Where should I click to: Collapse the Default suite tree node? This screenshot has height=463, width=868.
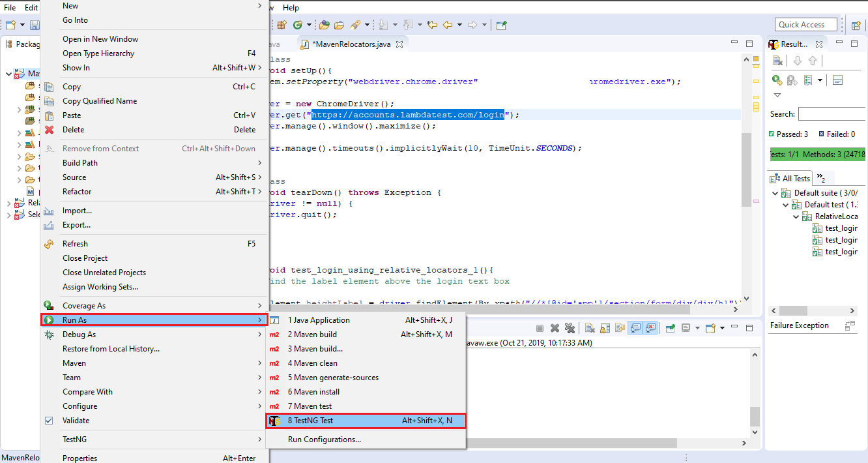coord(775,193)
